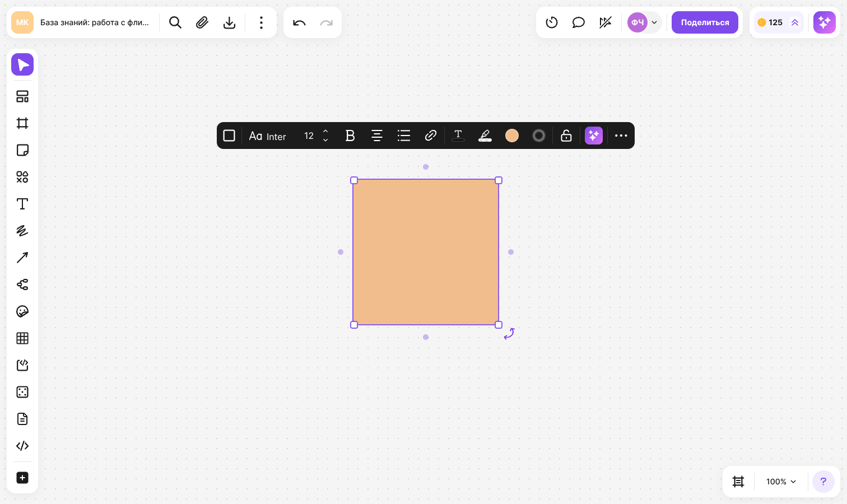Select the arrow connector tool

(22, 258)
